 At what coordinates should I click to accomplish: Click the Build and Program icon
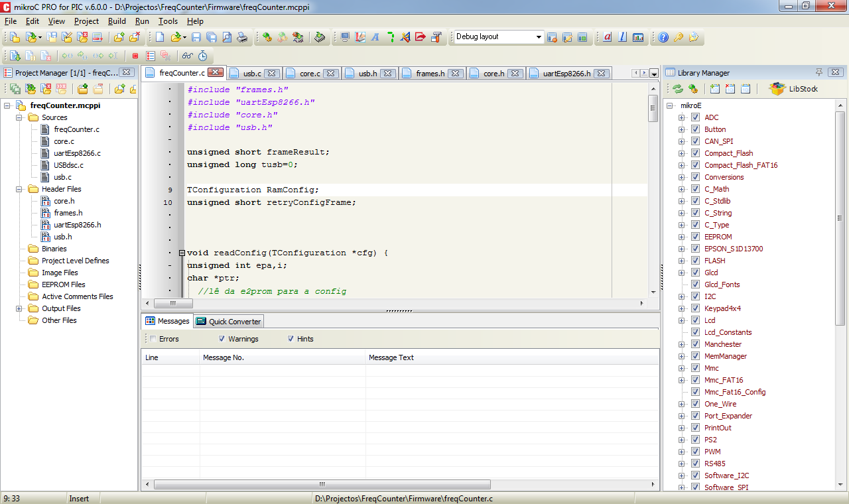point(298,37)
